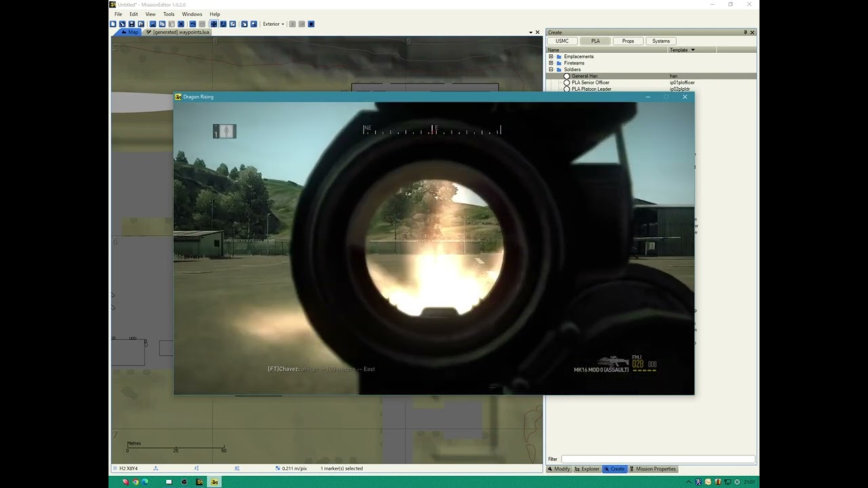Select PLA Platoon Leader entry

[x=591, y=89]
